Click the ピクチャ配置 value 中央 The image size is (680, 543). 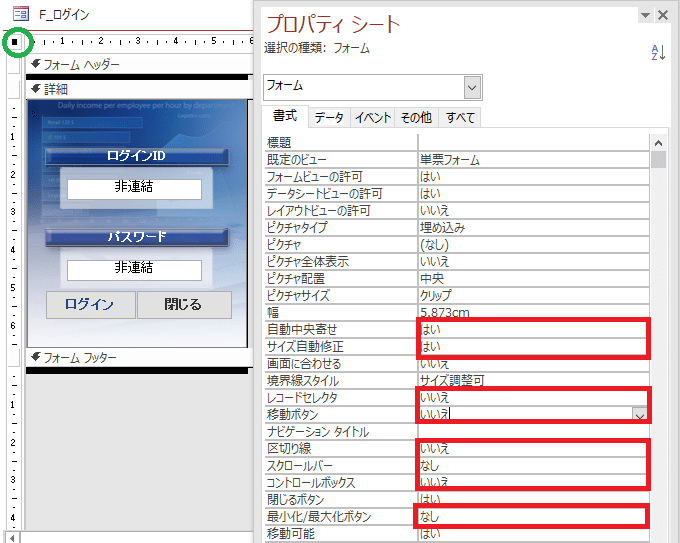(533, 278)
